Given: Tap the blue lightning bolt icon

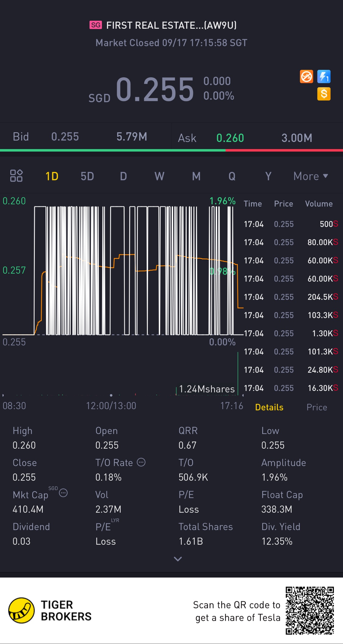Looking at the screenshot, I should point(324,76).
